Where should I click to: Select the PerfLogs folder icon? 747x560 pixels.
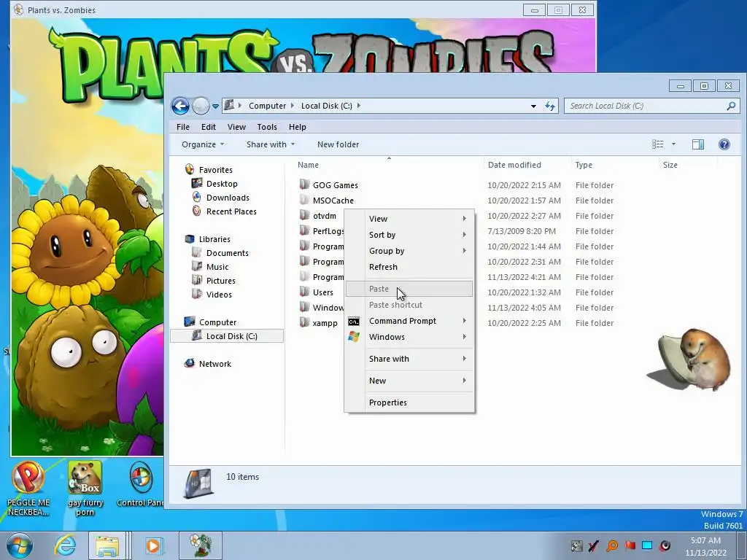[x=304, y=230]
